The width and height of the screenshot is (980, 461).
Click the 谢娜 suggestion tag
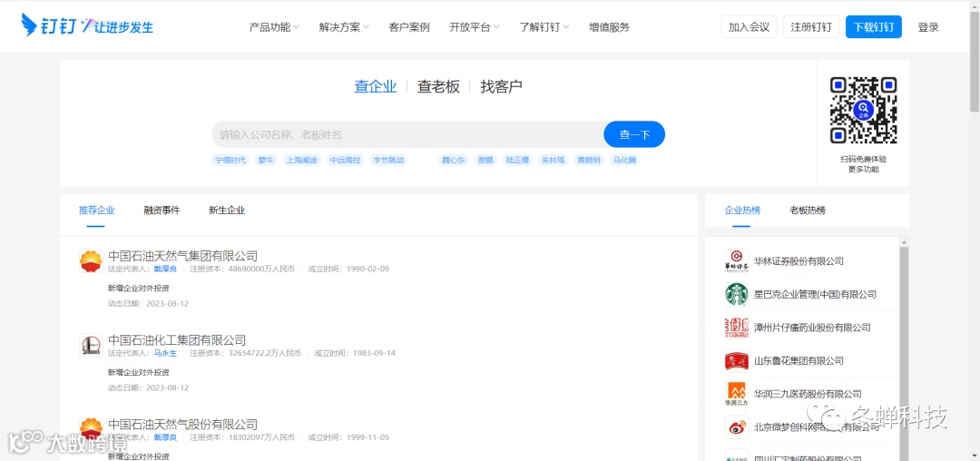point(485,160)
